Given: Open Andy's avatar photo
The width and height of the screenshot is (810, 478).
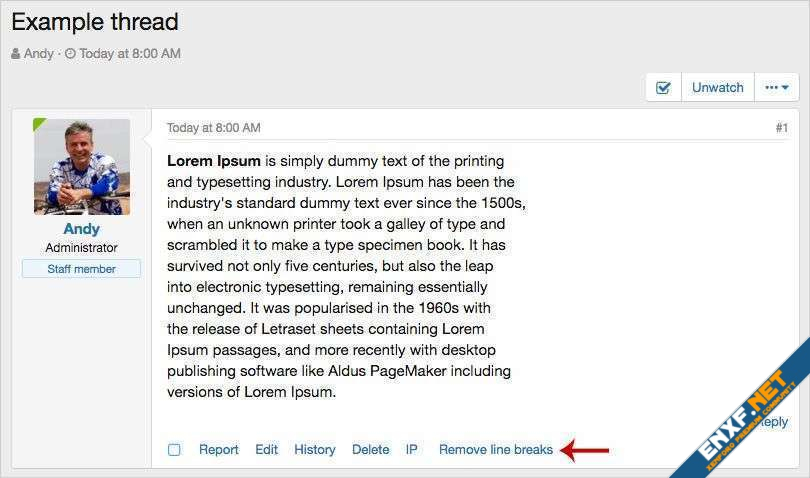Looking at the screenshot, I should click(x=82, y=167).
